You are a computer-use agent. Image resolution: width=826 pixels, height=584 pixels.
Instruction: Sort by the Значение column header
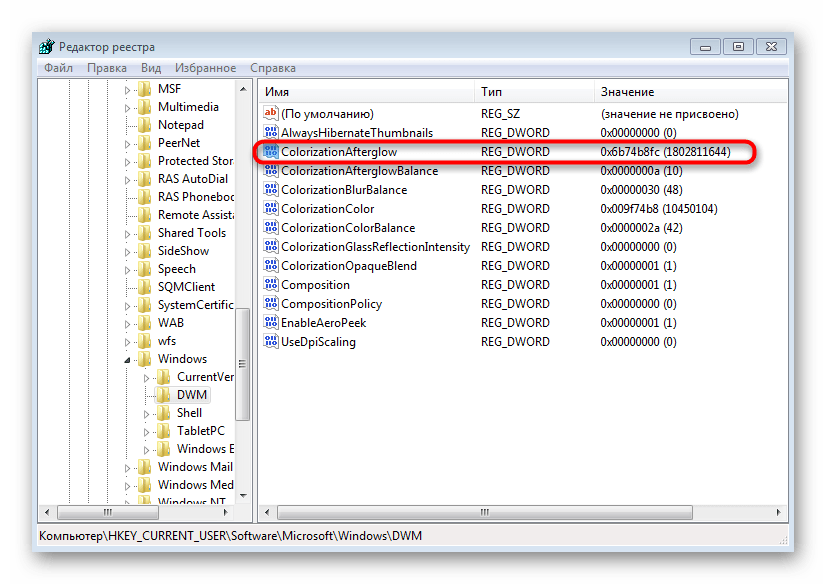[691, 92]
